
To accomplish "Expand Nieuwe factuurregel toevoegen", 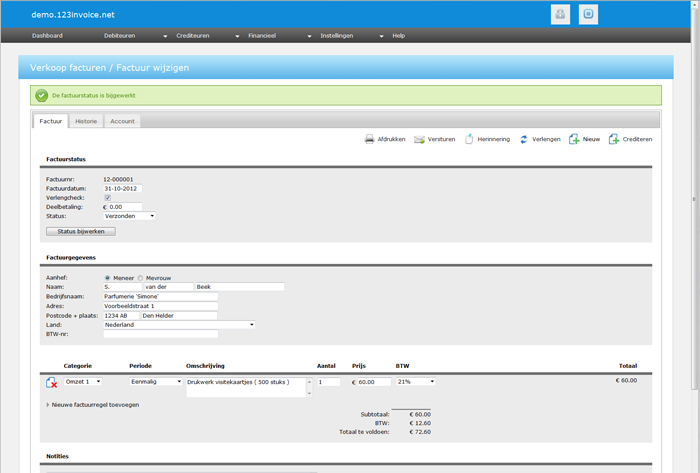I will point(93,404).
